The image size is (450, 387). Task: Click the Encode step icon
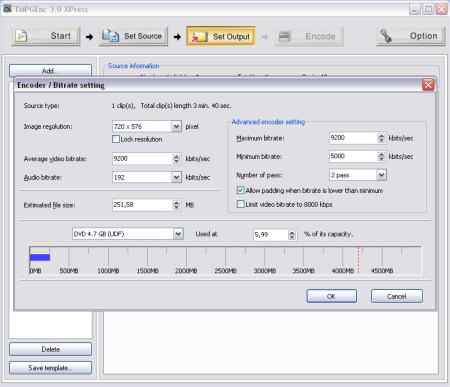coord(284,36)
